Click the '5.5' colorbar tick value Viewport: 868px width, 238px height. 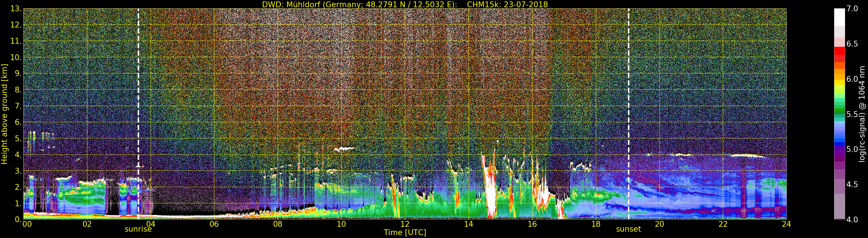tap(852, 114)
